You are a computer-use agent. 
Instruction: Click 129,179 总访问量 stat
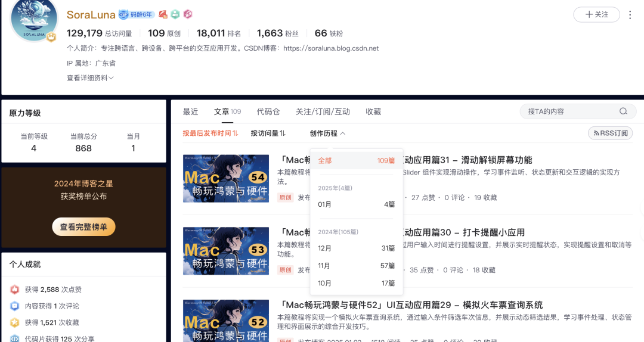[100, 33]
